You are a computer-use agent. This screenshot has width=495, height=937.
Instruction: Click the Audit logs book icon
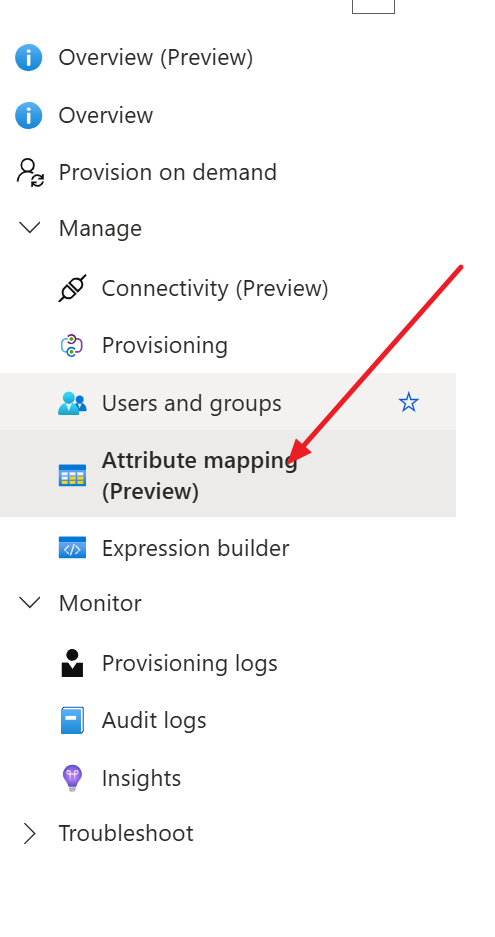72,720
